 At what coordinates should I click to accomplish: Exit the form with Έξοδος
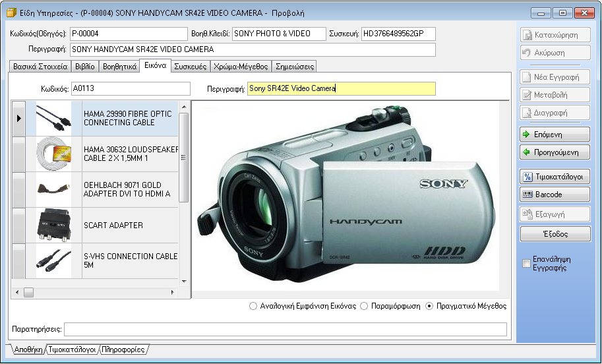tap(555, 234)
